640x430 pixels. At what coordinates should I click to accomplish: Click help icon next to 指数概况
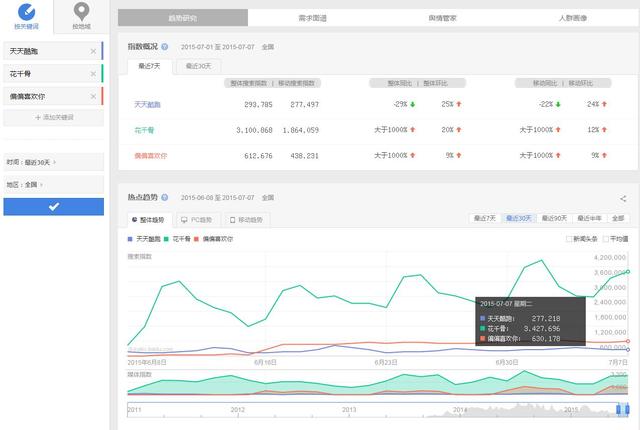click(164, 47)
